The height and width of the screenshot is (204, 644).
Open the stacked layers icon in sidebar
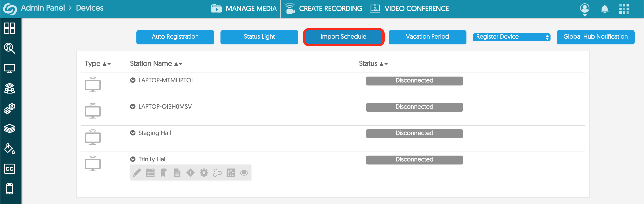pyautogui.click(x=9, y=128)
